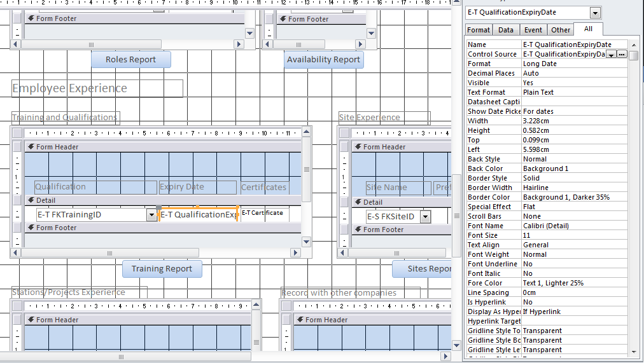Open the E-S FKSiteID combo box arrow
The width and height of the screenshot is (644, 363).
click(x=426, y=217)
